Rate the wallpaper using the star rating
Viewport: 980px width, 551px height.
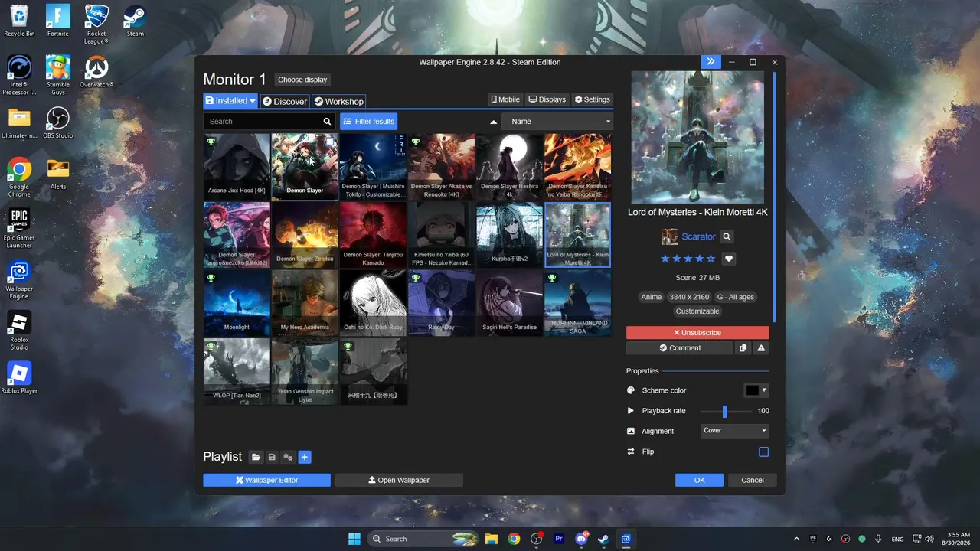[688, 259]
